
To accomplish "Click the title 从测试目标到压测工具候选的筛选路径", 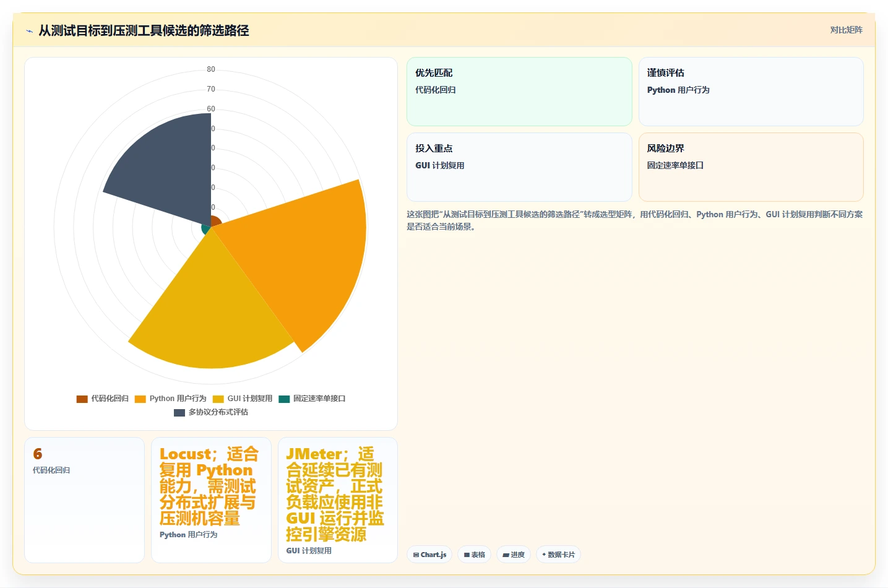I will [x=144, y=30].
